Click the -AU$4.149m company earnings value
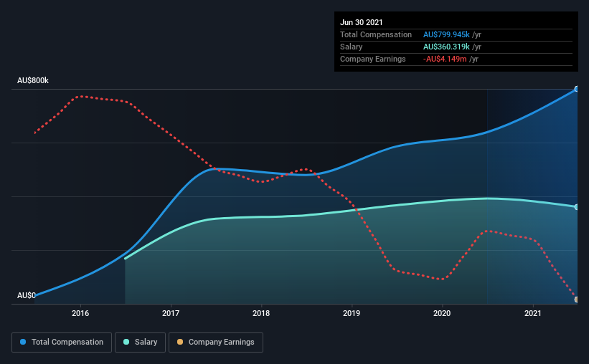The image size is (589, 364). [x=445, y=59]
